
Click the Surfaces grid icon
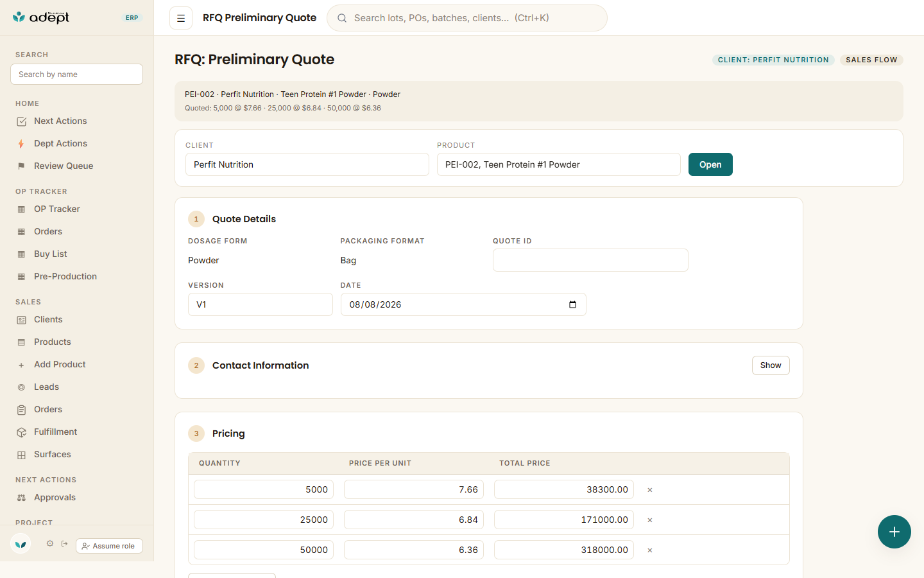21,455
